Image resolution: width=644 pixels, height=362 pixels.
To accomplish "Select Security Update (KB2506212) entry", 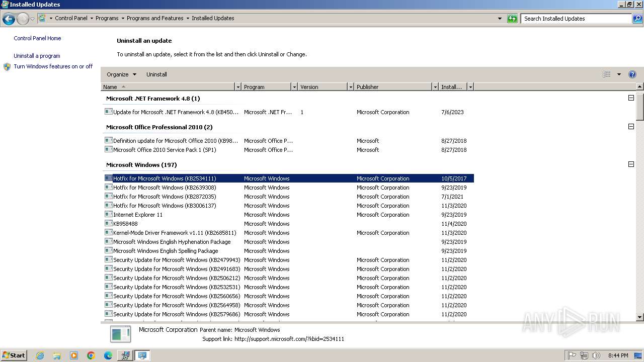I will (288, 278).
